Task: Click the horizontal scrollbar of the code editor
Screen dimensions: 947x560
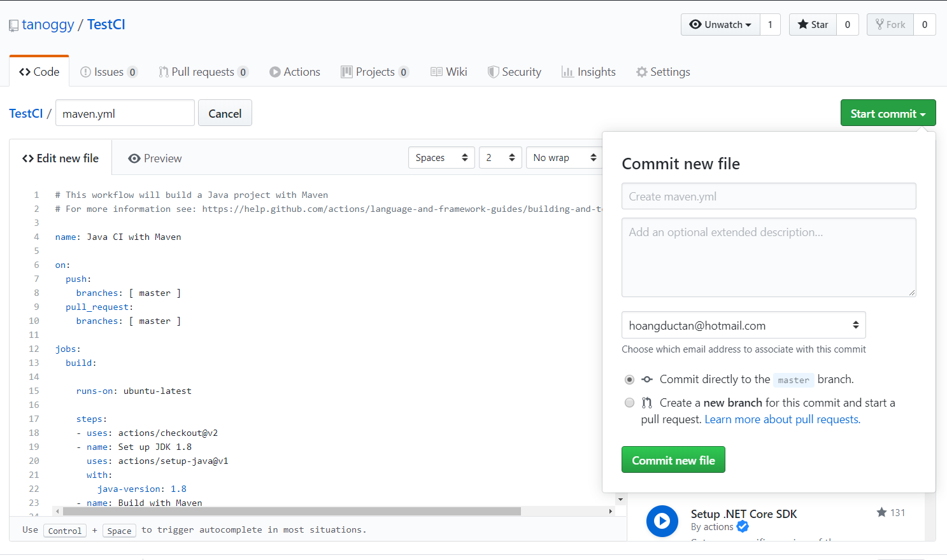Action: (x=292, y=511)
